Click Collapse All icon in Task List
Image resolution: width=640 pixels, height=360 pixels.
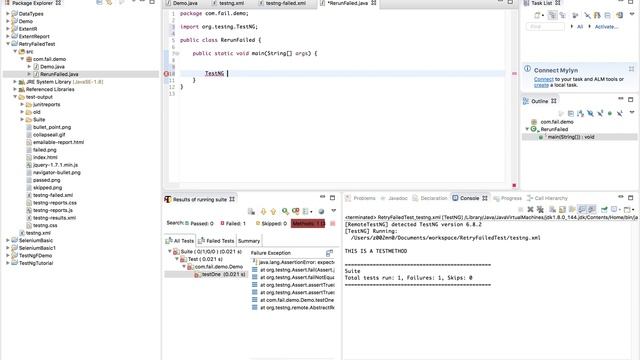point(608,16)
